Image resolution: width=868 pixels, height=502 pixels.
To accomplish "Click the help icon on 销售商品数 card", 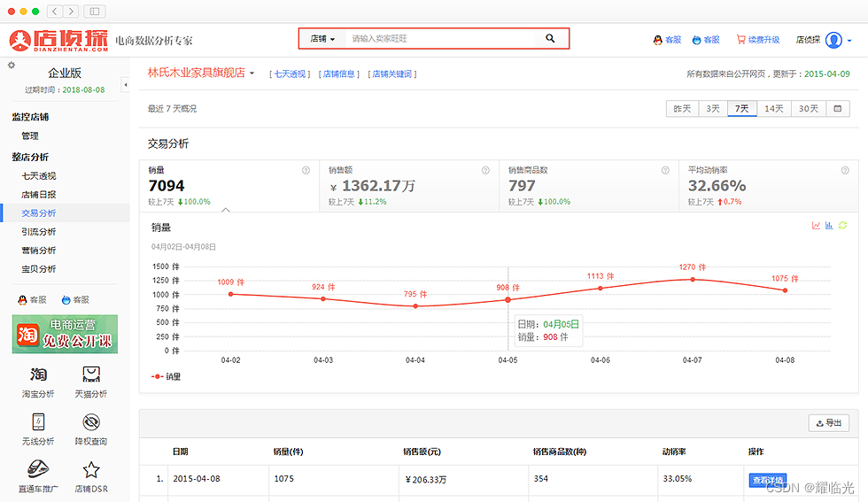I will [x=665, y=171].
